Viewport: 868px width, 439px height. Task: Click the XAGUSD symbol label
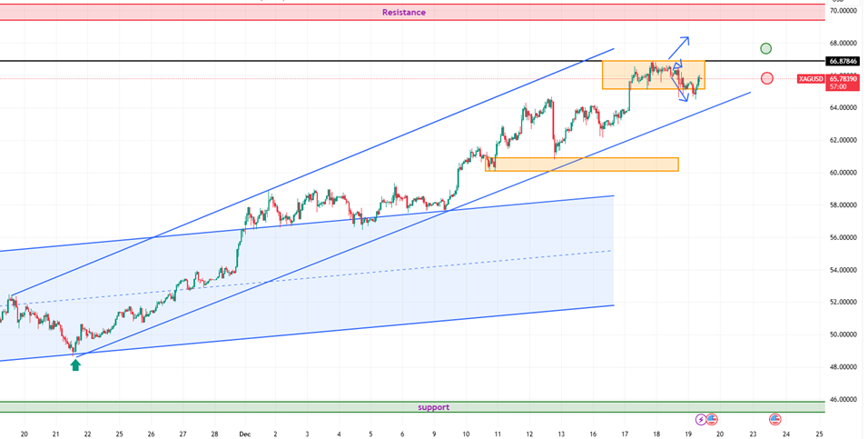tap(811, 79)
